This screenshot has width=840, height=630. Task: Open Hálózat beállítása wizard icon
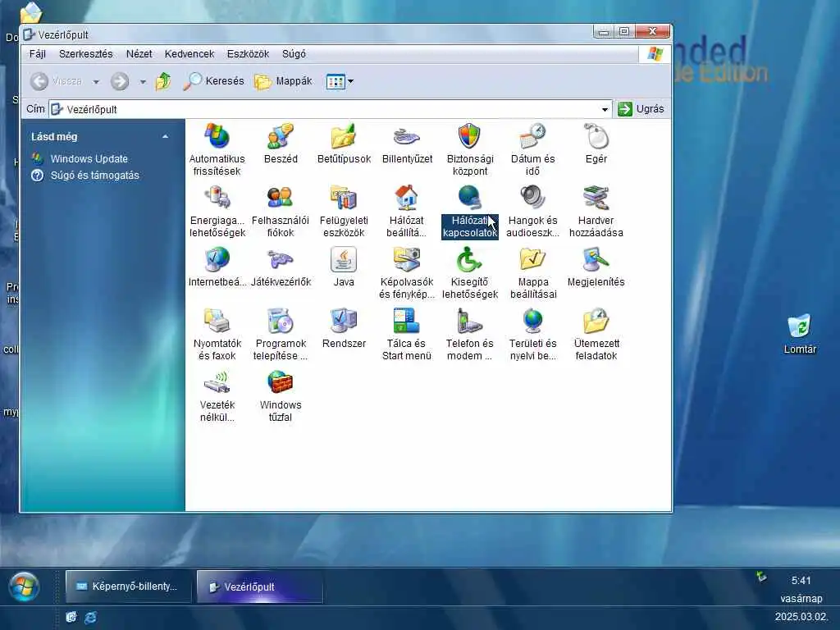[407, 211]
